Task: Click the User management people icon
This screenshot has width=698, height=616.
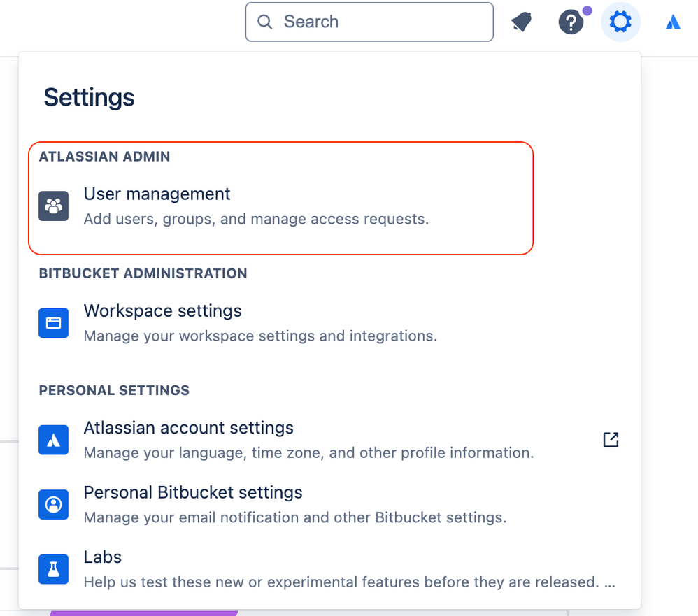Action: [53, 206]
